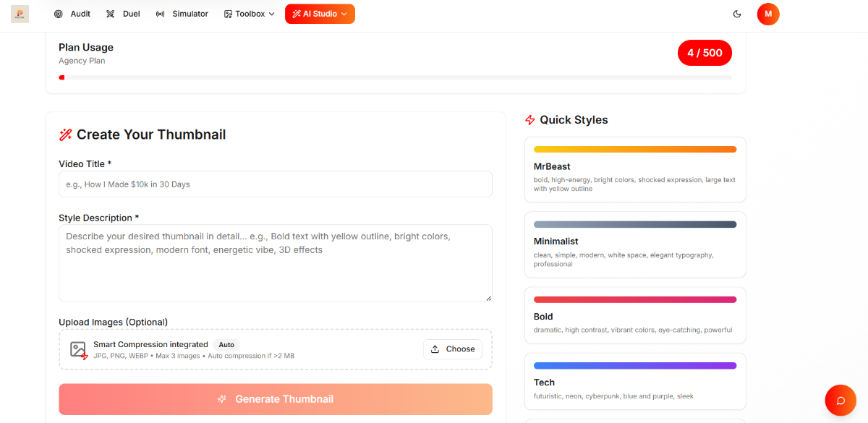Screen dimensions: 868x423
Task: Click the 4 / 500 usage badge
Action: click(705, 53)
